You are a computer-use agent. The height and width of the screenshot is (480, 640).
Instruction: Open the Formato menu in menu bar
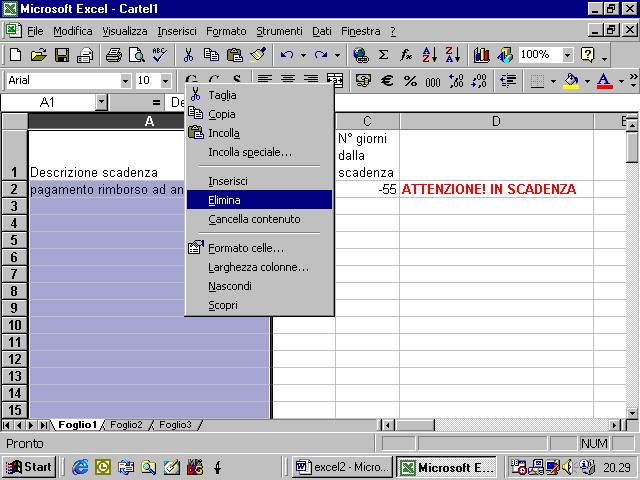coord(226,31)
